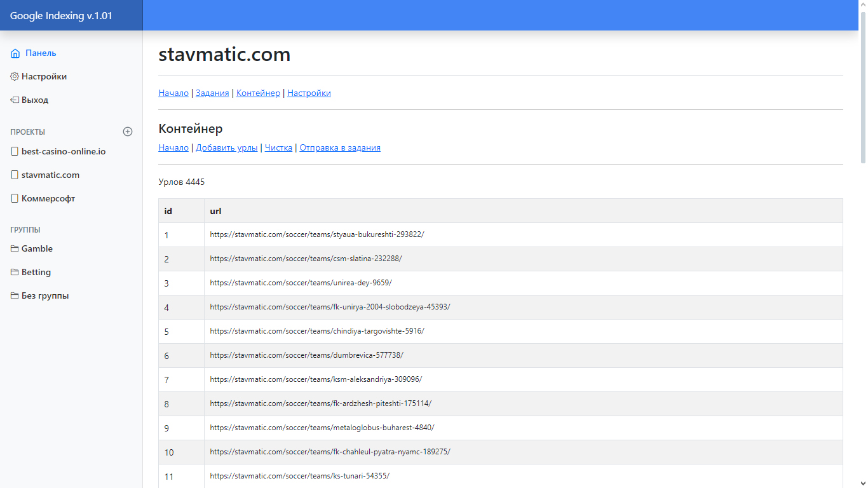Click id cell 1 in the table

pos(181,235)
